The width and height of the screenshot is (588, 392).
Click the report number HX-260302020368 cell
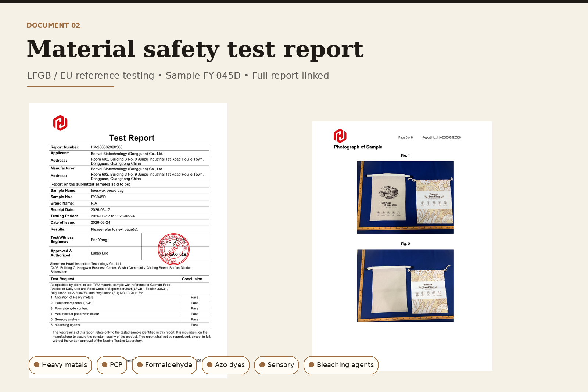tap(149, 147)
